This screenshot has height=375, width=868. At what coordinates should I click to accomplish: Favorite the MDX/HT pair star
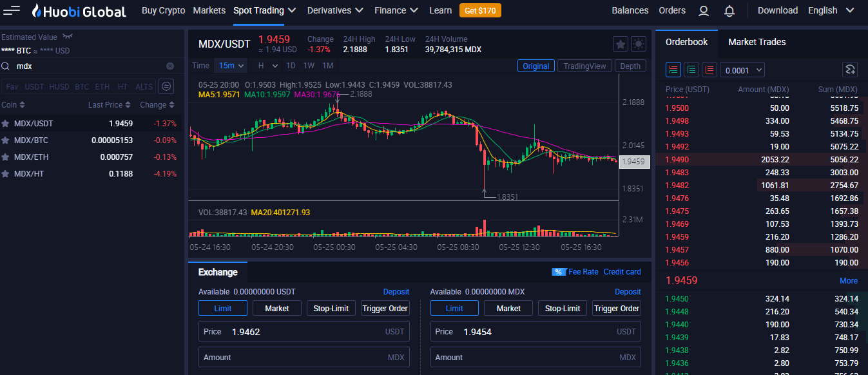(x=6, y=174)
